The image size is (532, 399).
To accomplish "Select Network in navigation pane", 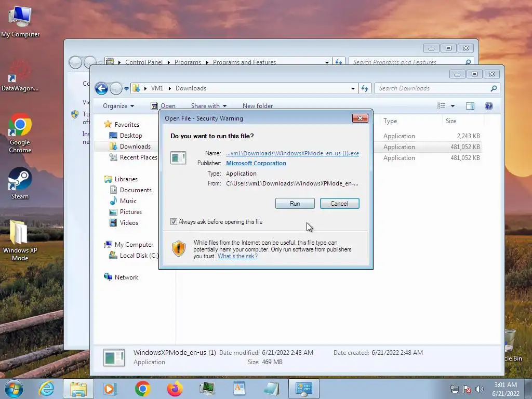I will tap(126, 277).
